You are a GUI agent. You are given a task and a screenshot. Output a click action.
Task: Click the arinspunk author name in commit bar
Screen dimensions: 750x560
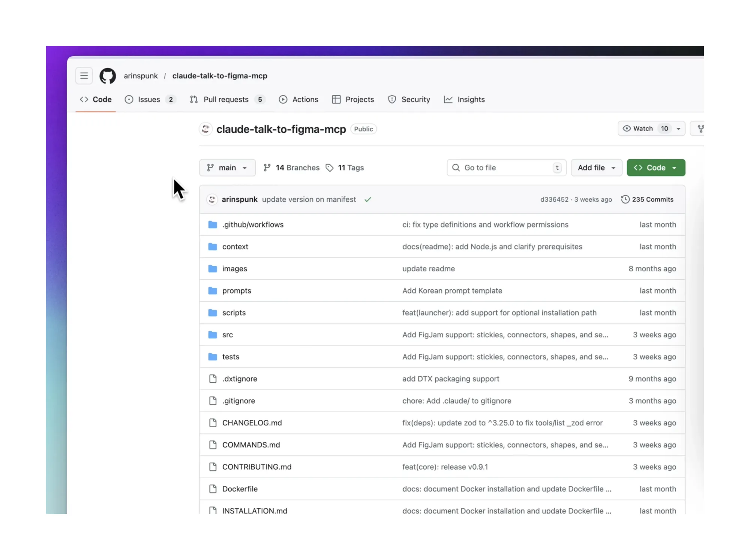tap(240, 199)
